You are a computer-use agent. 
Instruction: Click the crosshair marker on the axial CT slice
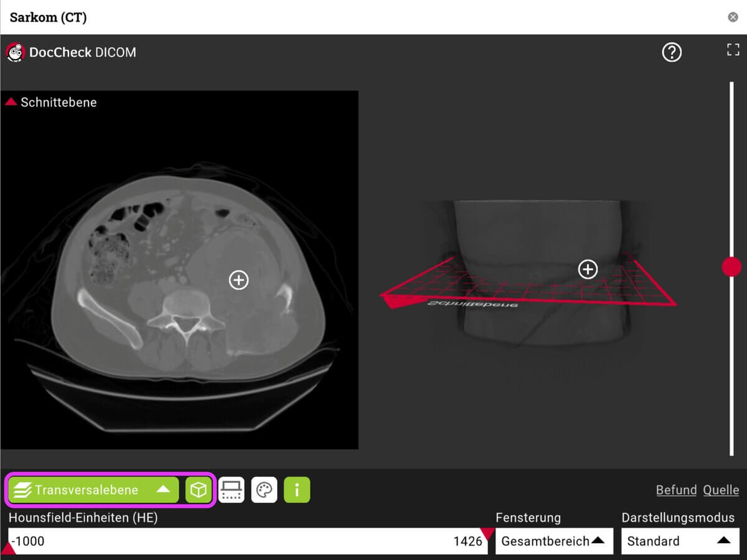238,281
